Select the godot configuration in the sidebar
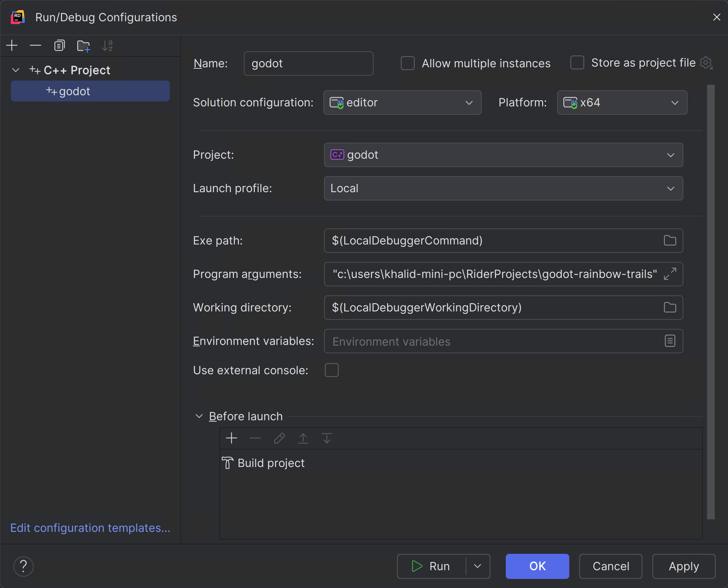728x588 pixels. [x=90, y=91]
